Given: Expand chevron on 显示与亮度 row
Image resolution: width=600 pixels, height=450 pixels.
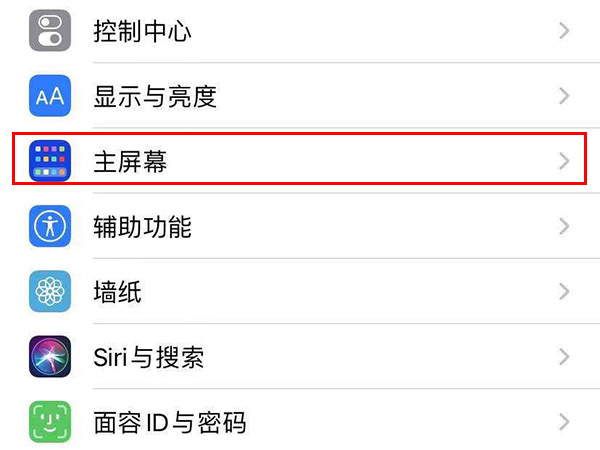Looking at the screenshot, I should click(564, 96).
